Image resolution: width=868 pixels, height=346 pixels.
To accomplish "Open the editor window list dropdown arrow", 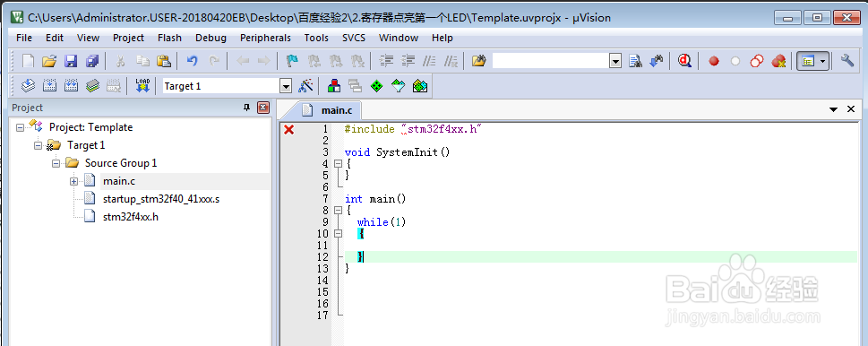I will [x=833, y=109].
